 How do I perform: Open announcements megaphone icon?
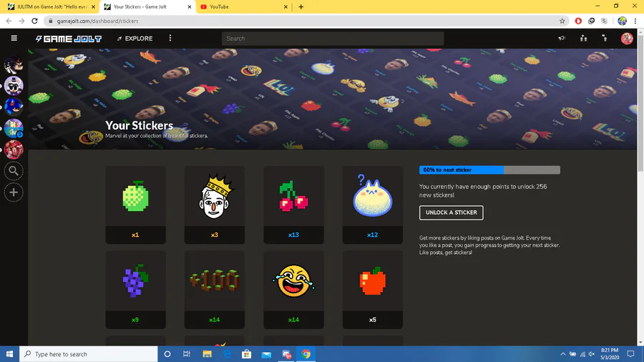(x=562, y=38)
